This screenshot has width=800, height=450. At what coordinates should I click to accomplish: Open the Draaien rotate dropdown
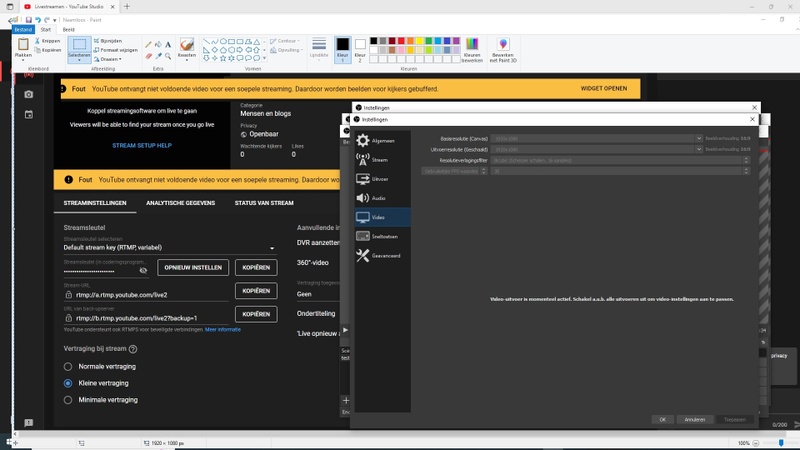pos(108,59)
